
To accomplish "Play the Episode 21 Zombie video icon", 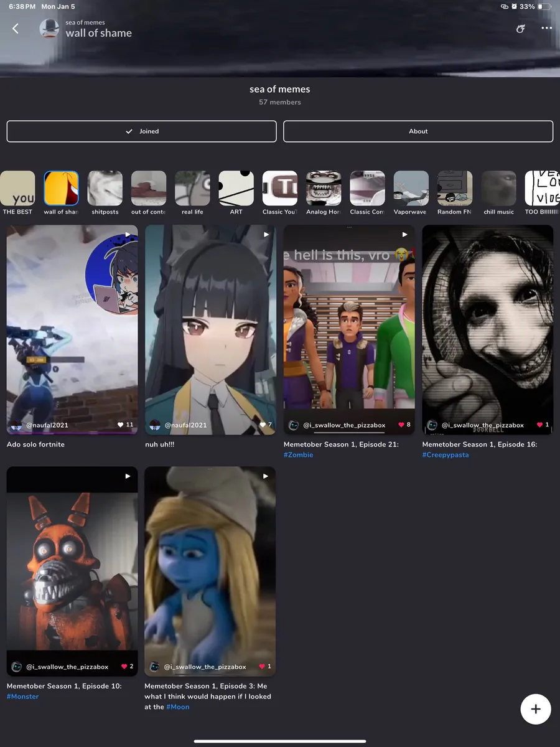I will point(404,235).
